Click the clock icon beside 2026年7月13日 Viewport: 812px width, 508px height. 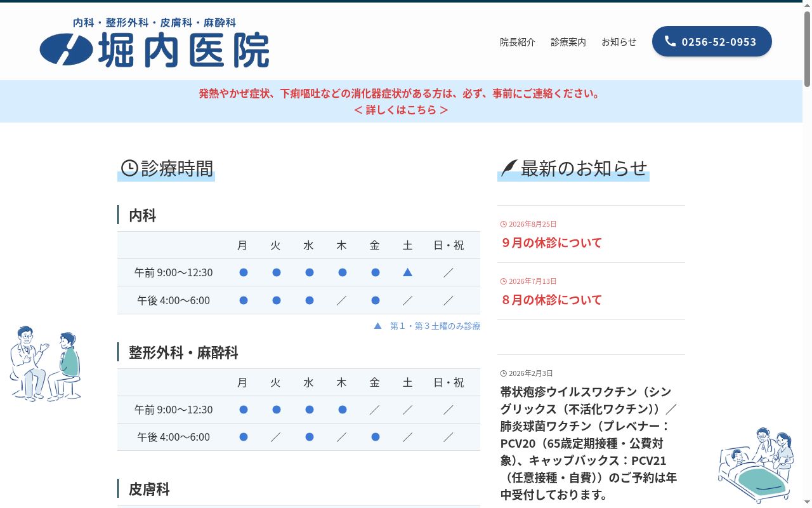click(504, 281)
